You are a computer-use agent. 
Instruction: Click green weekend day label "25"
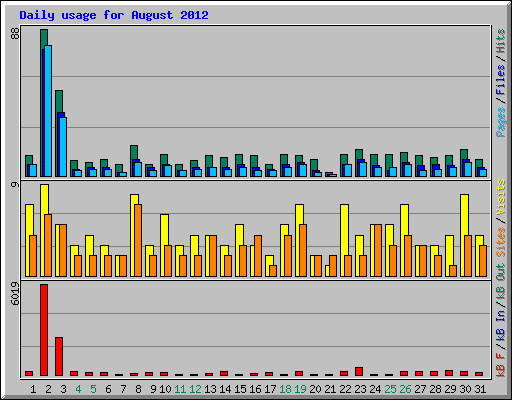coord(390,389)
